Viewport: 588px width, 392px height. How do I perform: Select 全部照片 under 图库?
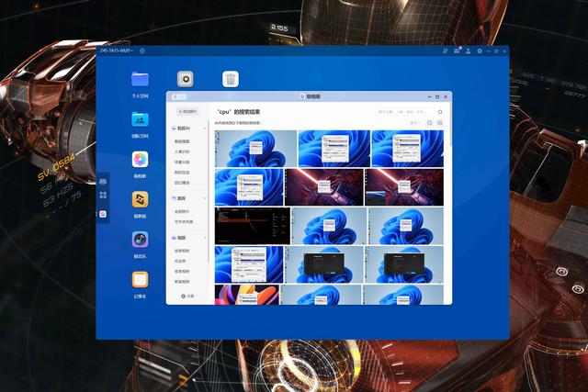[182, 211]
